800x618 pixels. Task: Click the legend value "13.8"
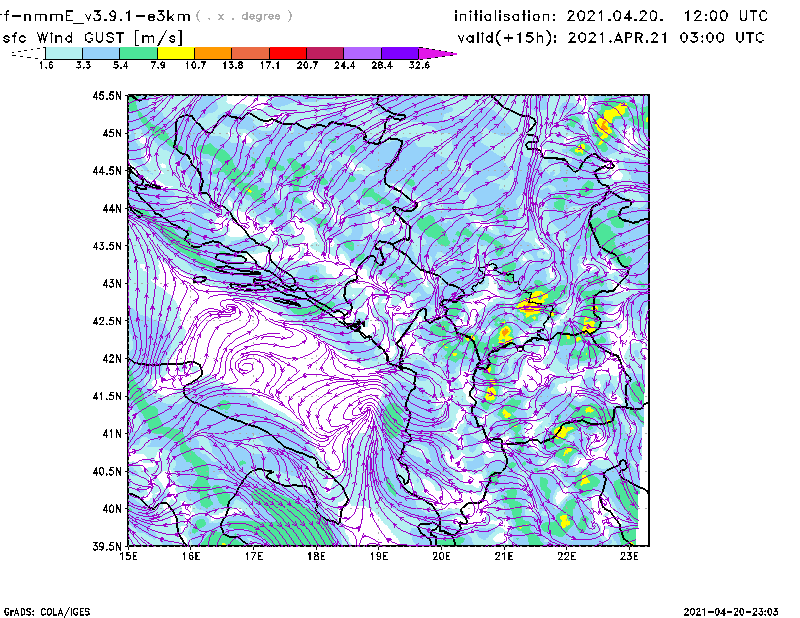[x=233, y=65]
